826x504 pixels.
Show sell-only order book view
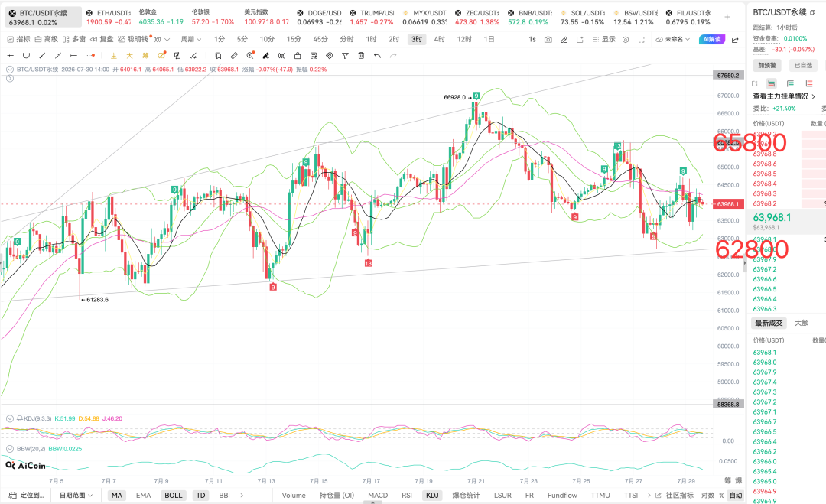coord(809,83)
